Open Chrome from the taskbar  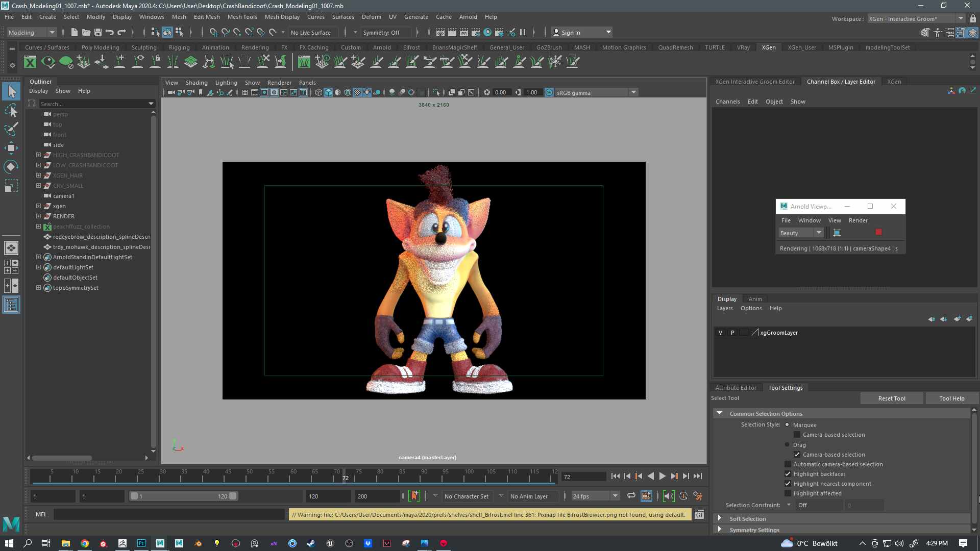[85, 543]
